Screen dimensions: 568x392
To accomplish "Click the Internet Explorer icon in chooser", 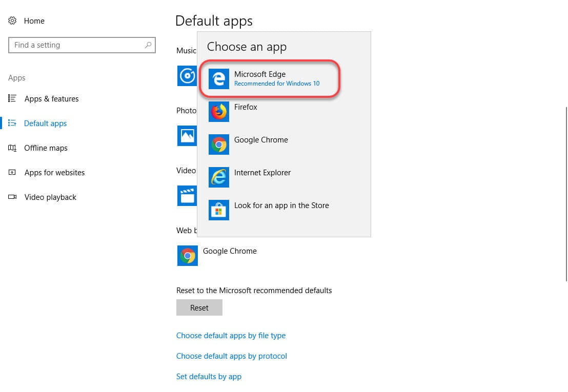I will 219,177.
